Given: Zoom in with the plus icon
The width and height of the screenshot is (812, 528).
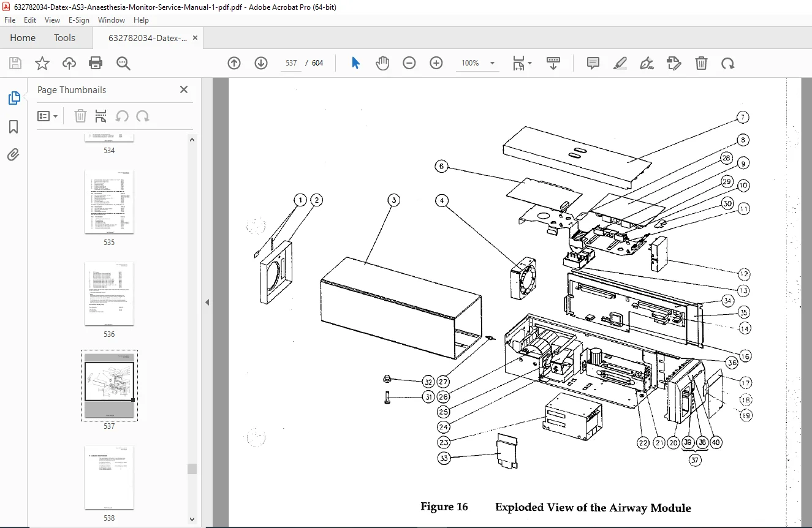Looking at the screenshot, I should (x=436, y=63).
